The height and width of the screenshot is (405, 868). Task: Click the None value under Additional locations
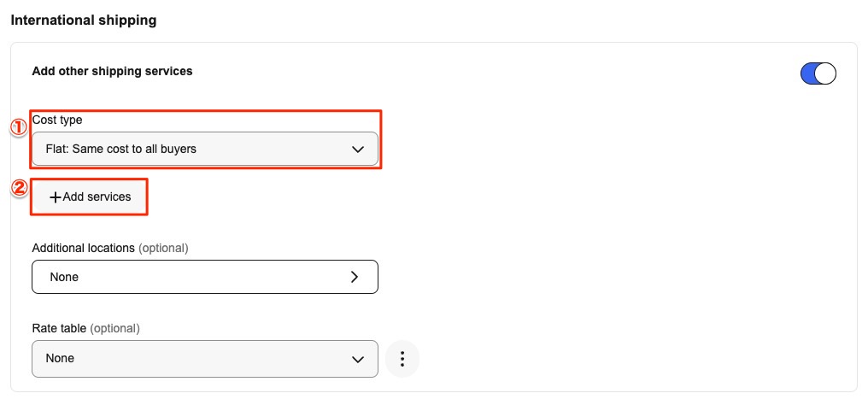pos(64,277)
